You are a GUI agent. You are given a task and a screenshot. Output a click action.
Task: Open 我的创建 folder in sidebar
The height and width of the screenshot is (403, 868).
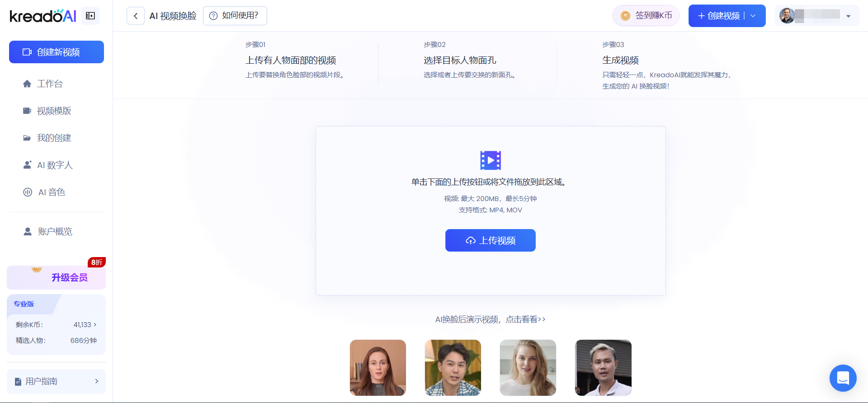(x=54, y=138)
